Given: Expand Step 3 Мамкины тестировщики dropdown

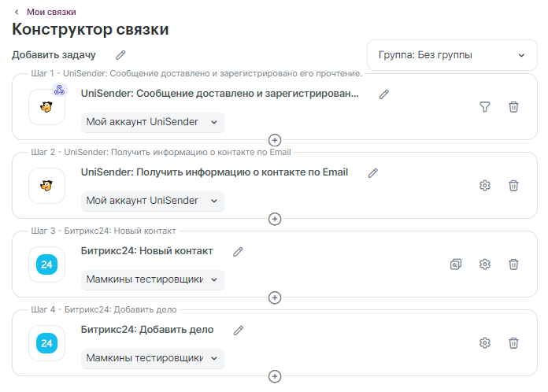Looking at the screenshot, I should pos(153,279).
